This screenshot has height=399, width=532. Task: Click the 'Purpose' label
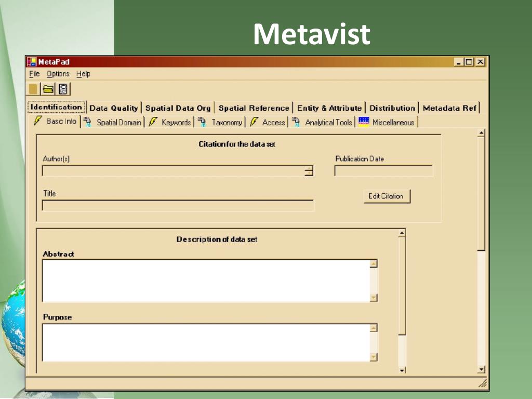coord(57,317)
